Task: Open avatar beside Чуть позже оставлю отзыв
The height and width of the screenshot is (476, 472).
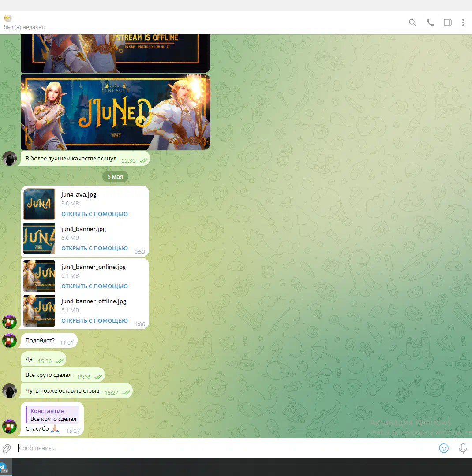Action: pyautogui.click(x=9, y=390)
